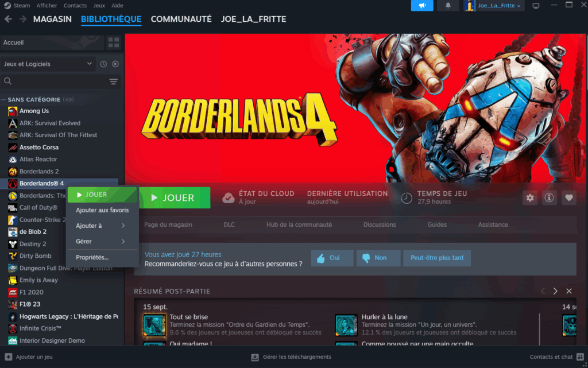This screenshot has width=588, height=368.
Task: Switch to Big Picture mode monitor icon
Action: (x=536, y=6)
